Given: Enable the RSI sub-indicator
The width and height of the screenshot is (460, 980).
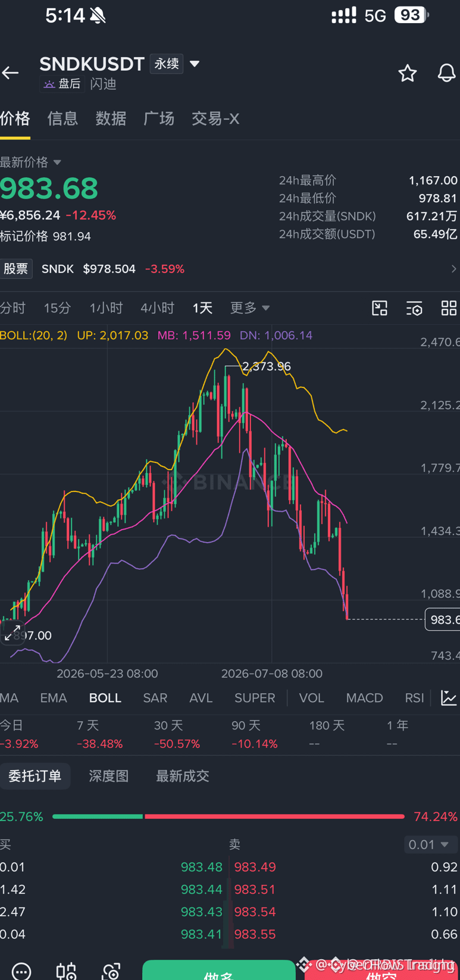Looking at the screenshot, I should (x=414, y=698).
